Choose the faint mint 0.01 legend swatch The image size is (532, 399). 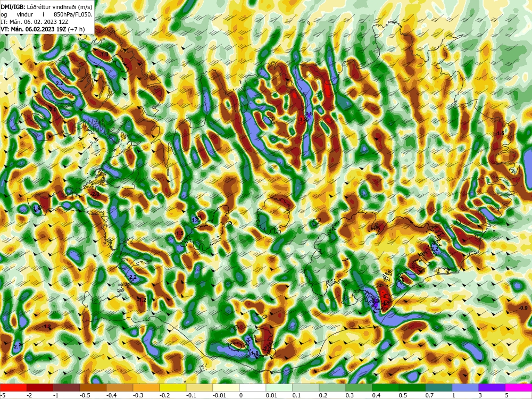point(279,387)
